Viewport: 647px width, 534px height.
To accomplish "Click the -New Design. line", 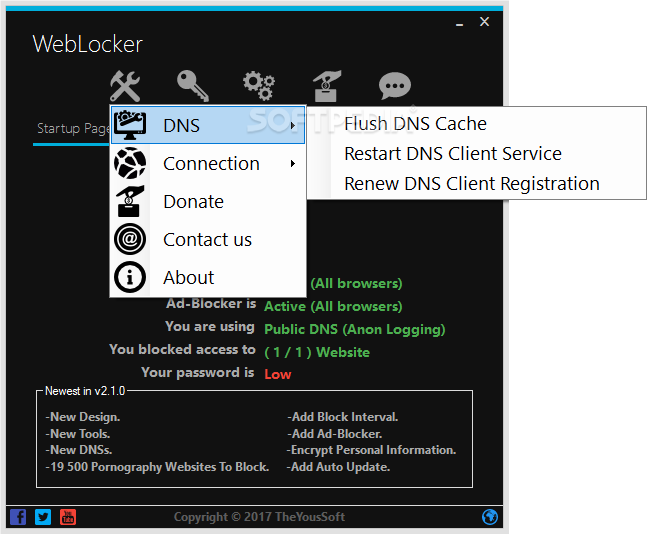I will [x=83, y=417].
